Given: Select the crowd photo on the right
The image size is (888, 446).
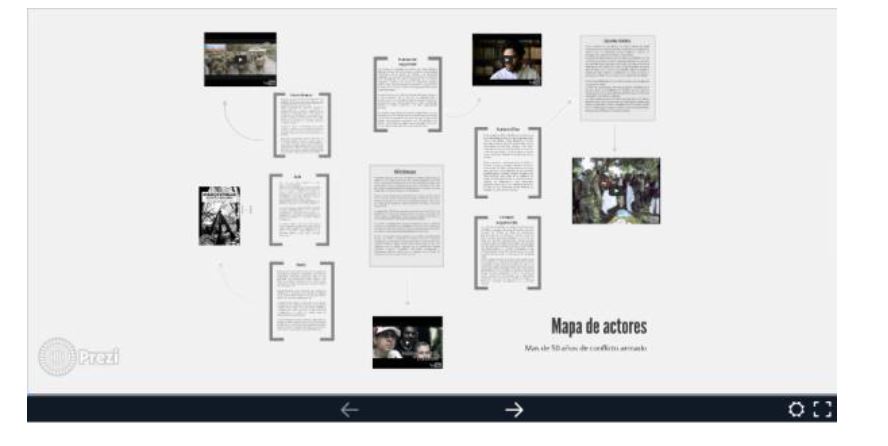Looking at the screenshot, I should (615, 190).
